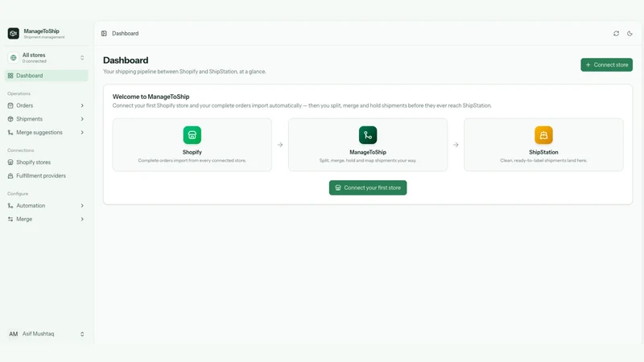Click the globe icon beside All stores
Viewport: 644px width, 362px height.
tap(13, 58)
